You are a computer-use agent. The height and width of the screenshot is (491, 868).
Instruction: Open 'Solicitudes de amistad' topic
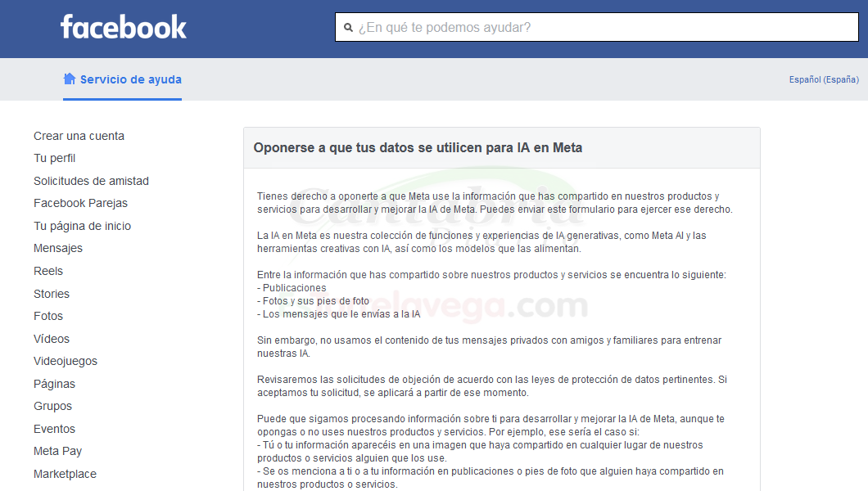tap(92, 181)
